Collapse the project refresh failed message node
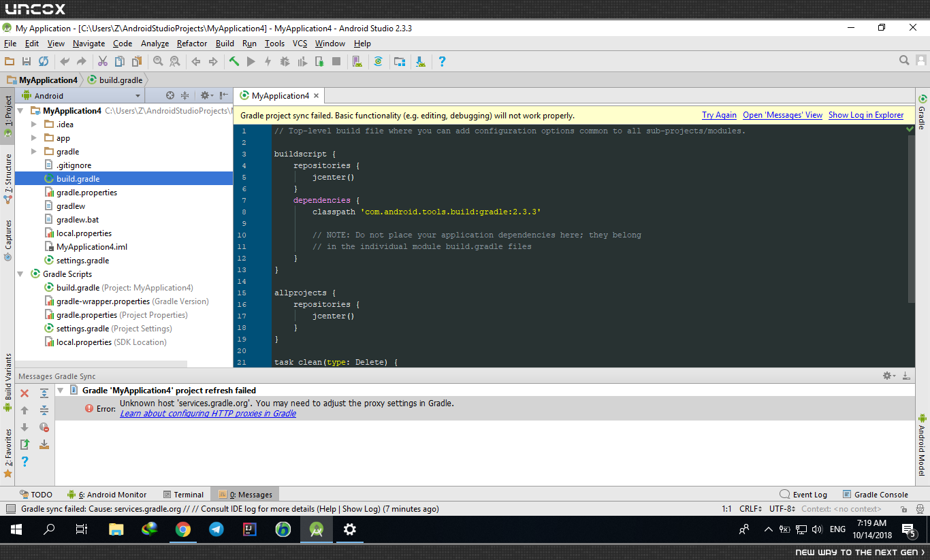 point(60,391)
